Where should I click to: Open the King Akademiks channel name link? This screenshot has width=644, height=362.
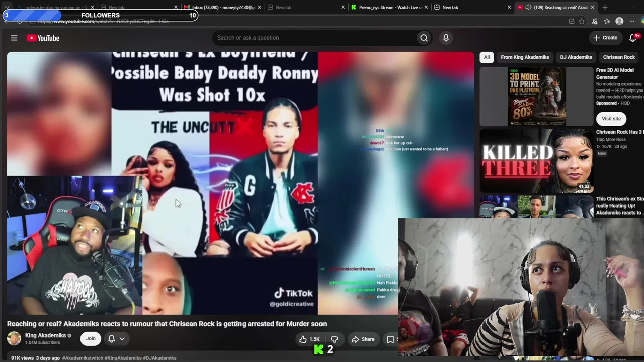click(x=45, y=335)
